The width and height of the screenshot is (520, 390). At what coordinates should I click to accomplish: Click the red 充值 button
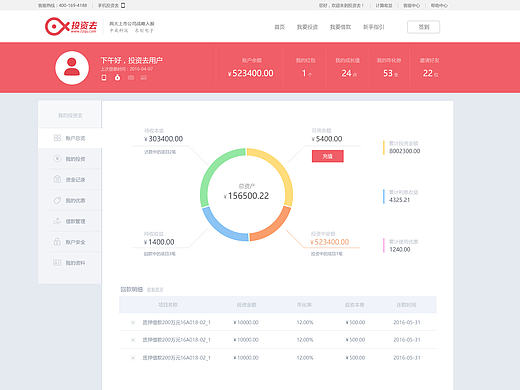coord(328,156)
